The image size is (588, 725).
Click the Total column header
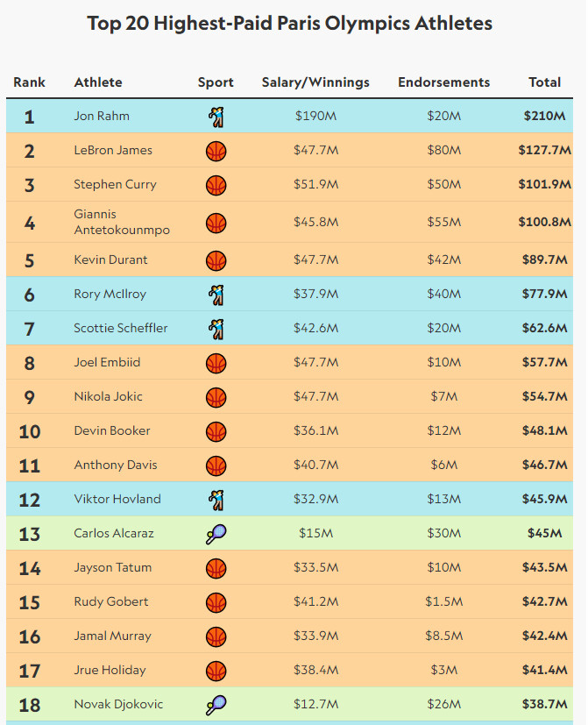(x=544, y=82)
